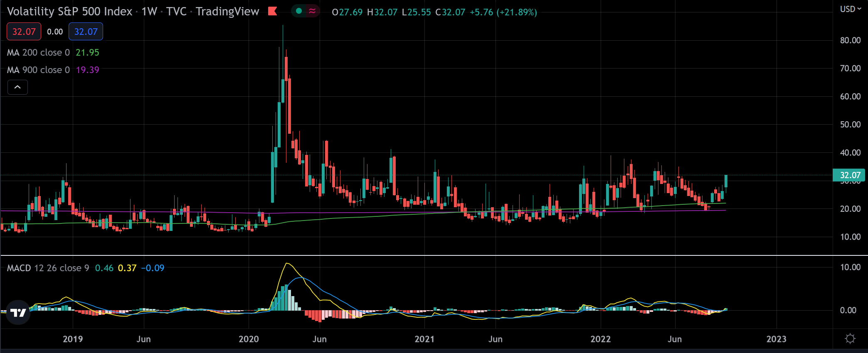The image size is (868, 353).
Task: Click the H32.07 high value in header
Action: 382,12
